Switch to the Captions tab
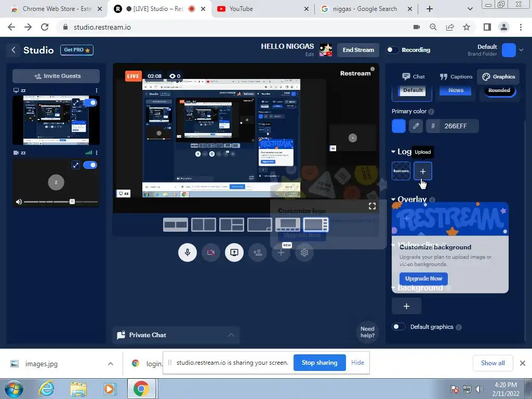The width and height of the screenshot is (532, 399). tap(456, 77)
